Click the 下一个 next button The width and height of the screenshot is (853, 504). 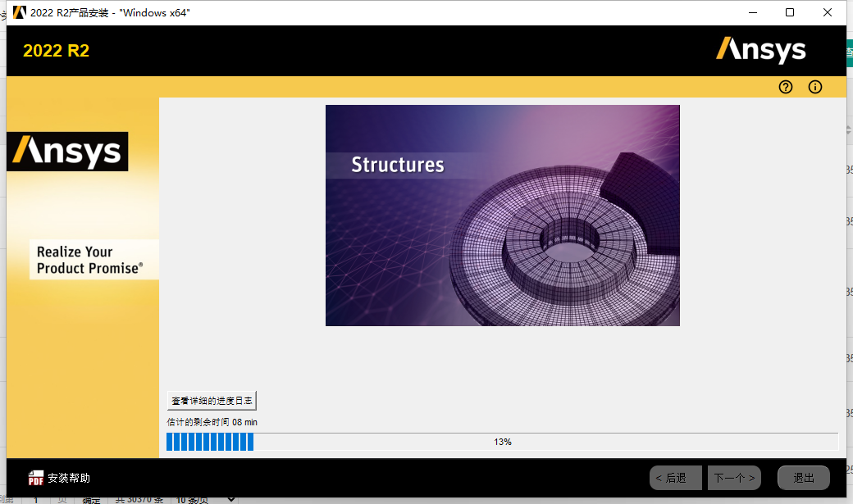(x=734, y=477)
